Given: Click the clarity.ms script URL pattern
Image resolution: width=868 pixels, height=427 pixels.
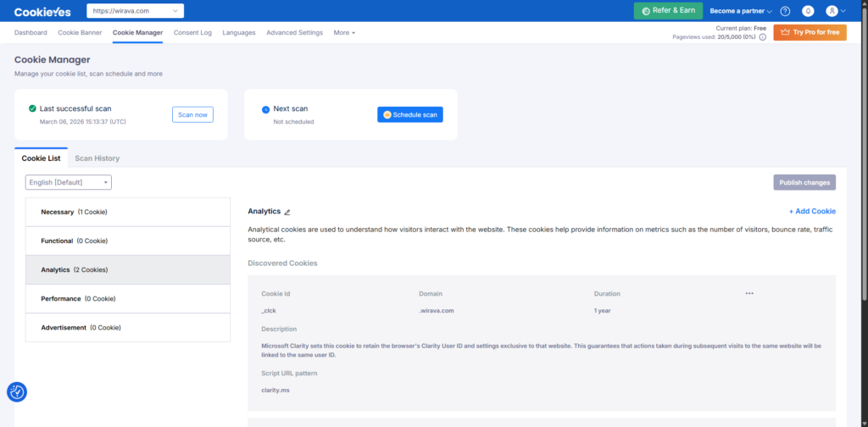Looking at the screenshot, I should (x=275, y=390).
